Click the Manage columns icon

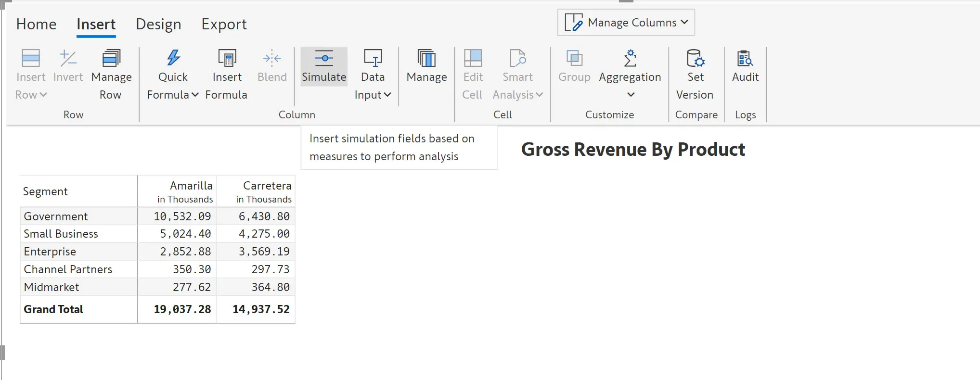click(426, 58)
